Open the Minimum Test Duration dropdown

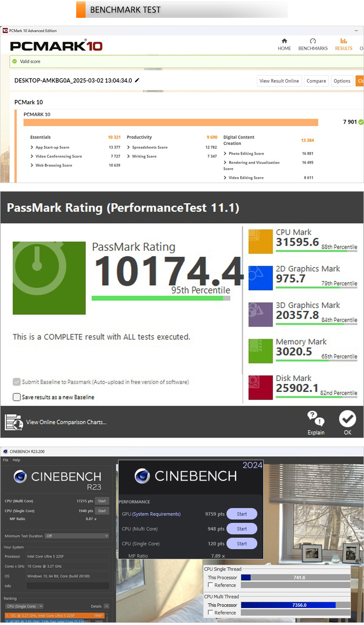click(x=77, y=536)
